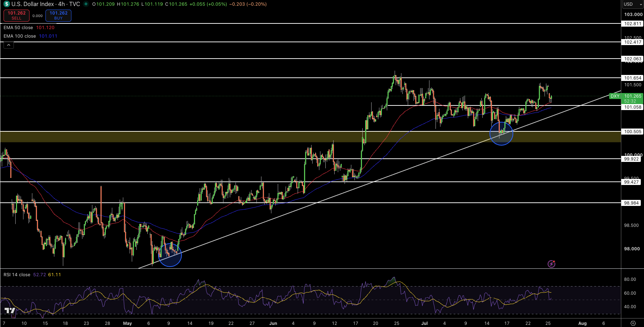Click the 103.000 price scale label
The image size is (644, 327).
[633, 15]
